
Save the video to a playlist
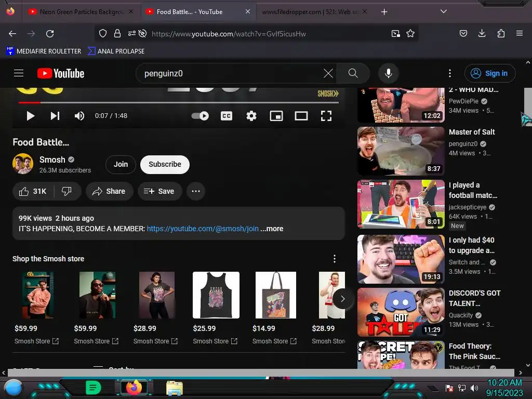point(159,191)
